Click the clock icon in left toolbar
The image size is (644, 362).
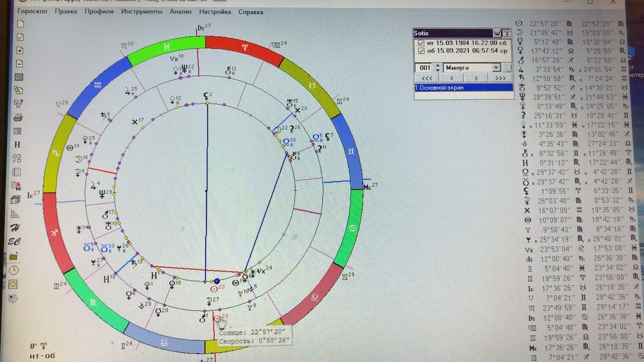click(14, 270)
